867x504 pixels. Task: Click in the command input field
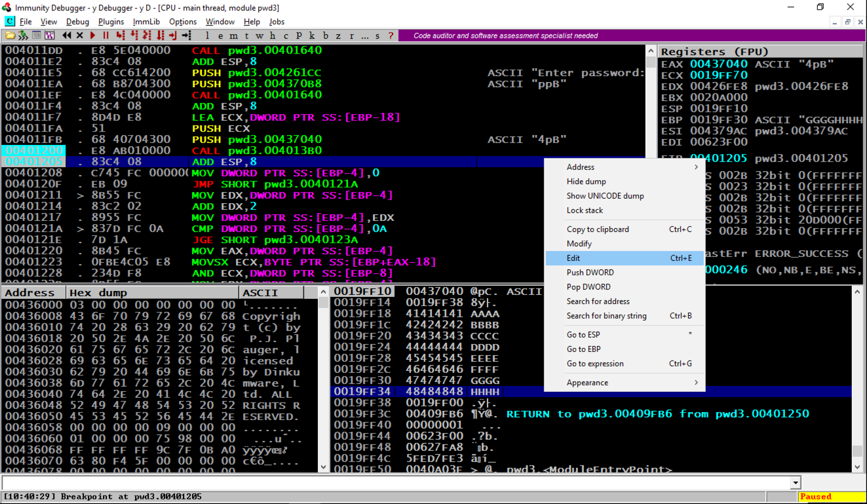pyautogui.click(x=393, y=484)
